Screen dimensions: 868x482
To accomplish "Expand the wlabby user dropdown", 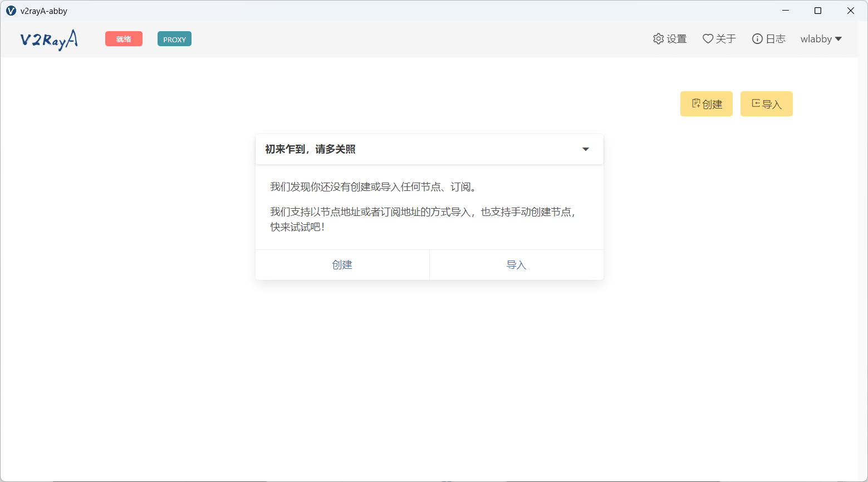I will (x=821, y=39).
